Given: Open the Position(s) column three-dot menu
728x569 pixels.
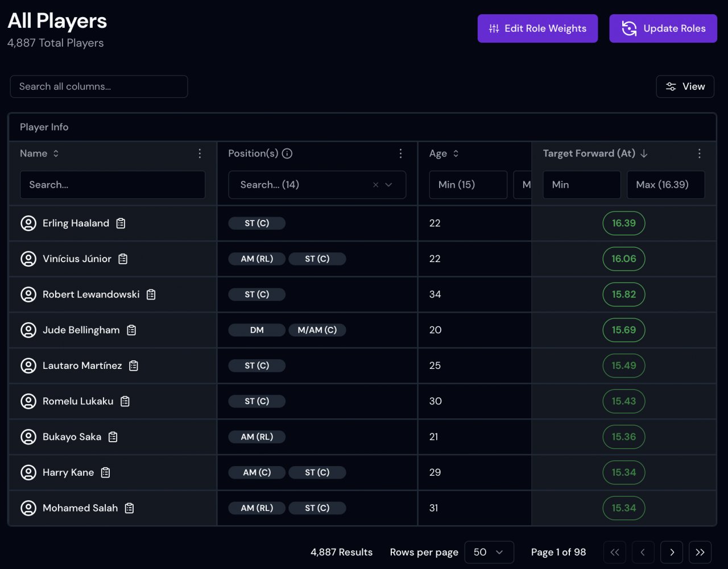Looking at the screenshot, I should (400, 153).
